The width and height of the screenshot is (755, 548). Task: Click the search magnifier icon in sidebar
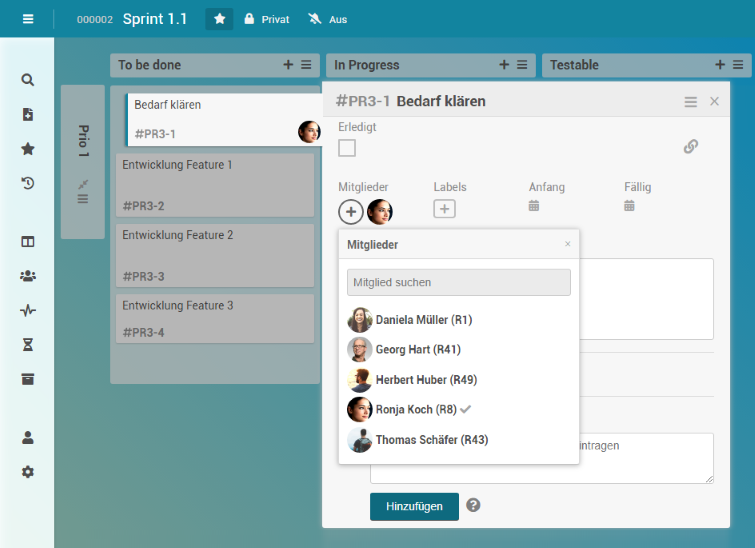tap(28, 80)
